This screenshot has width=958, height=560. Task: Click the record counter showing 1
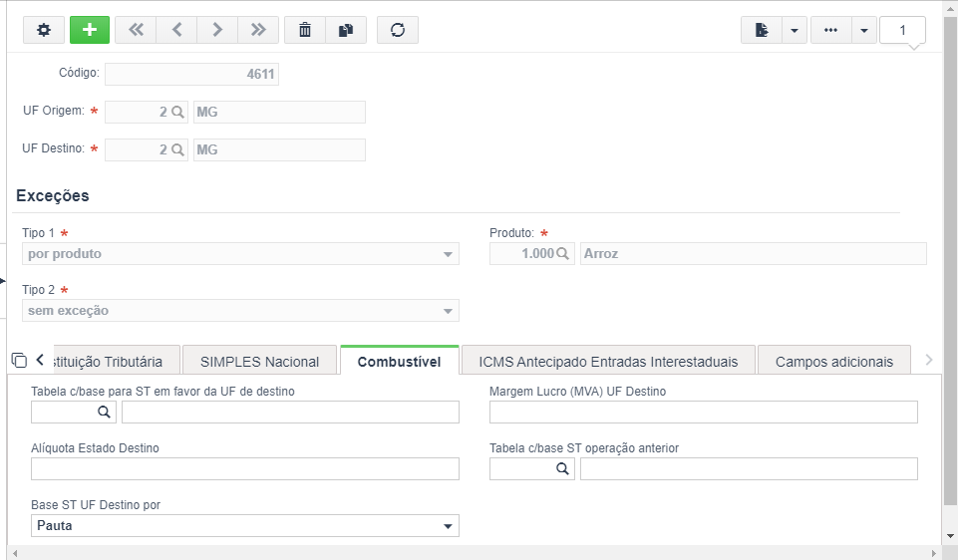click(902, 30)
